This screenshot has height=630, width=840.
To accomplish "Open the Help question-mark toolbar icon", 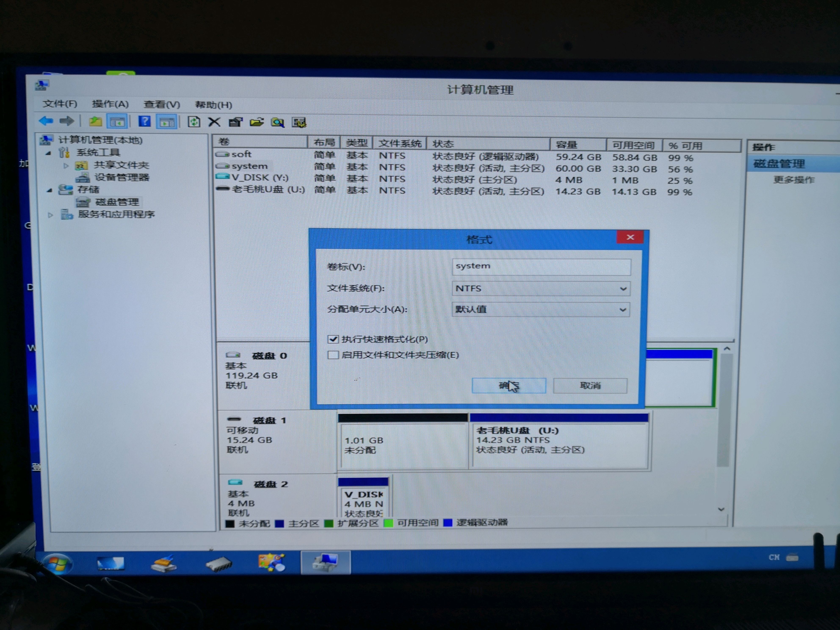I will (144, 122).
